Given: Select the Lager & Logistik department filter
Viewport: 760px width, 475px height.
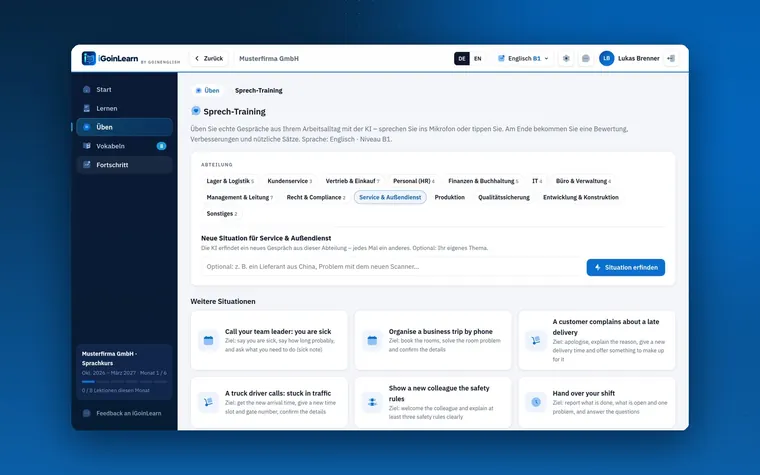Looking at the screenshot, I should click(230, 181).
